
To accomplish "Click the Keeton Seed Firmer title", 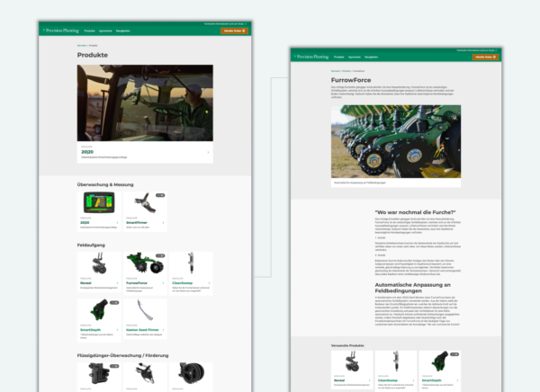I will (x=142, y=330).
